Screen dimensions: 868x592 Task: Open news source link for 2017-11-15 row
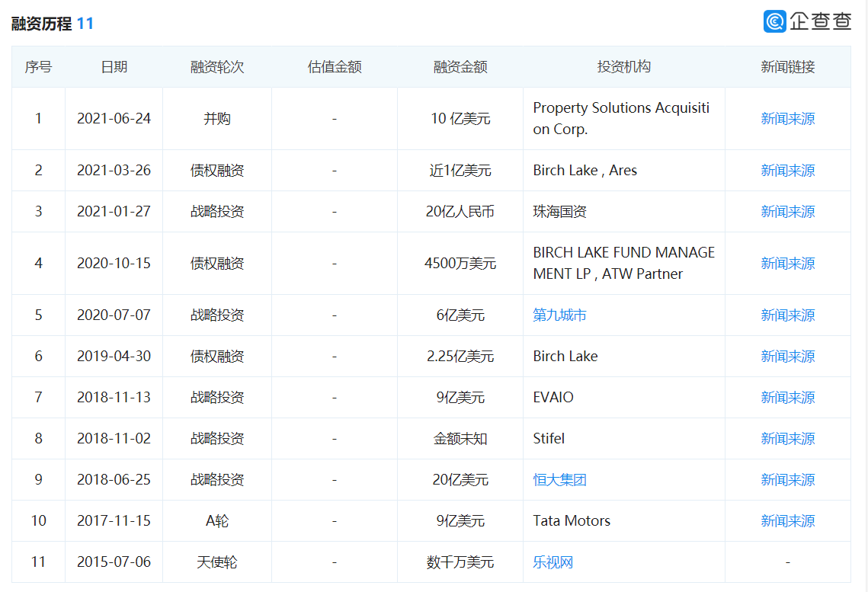click(x=787, y=520)
